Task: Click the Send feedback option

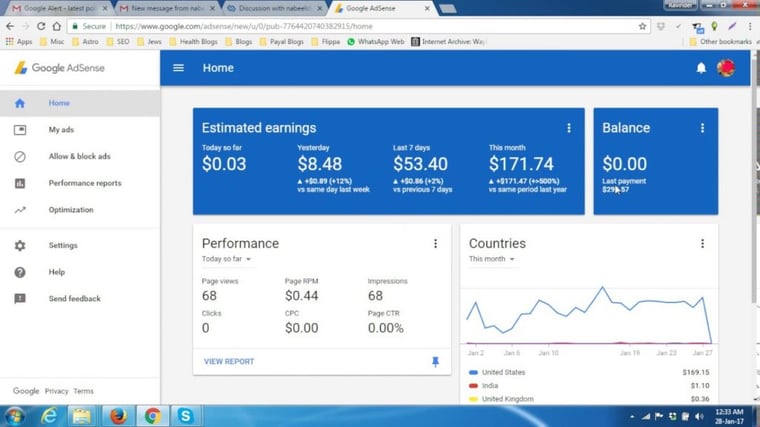Action: pyautogui.click(x=74, y=299)
